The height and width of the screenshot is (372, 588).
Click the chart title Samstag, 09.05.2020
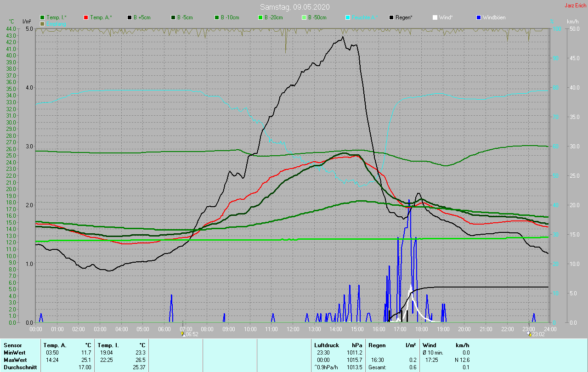[294, 7]
